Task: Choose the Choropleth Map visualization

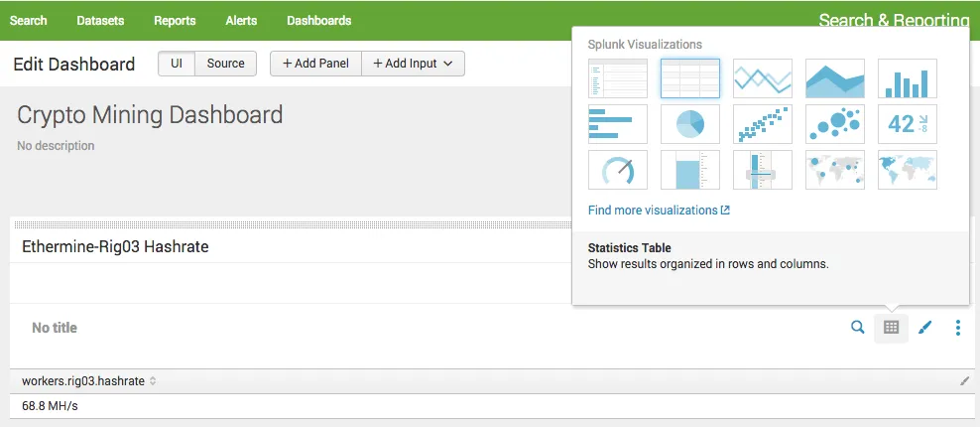Action: [x=908, y=170]
